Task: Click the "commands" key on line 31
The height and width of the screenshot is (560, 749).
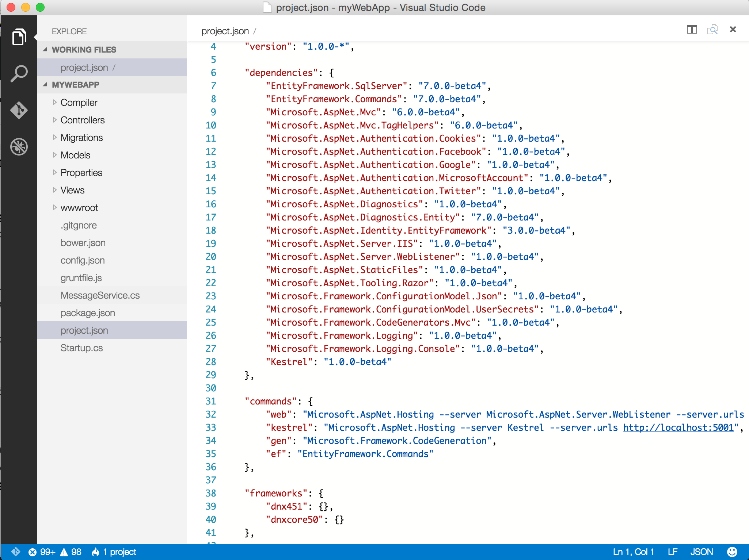Action: tap(271, 401)
